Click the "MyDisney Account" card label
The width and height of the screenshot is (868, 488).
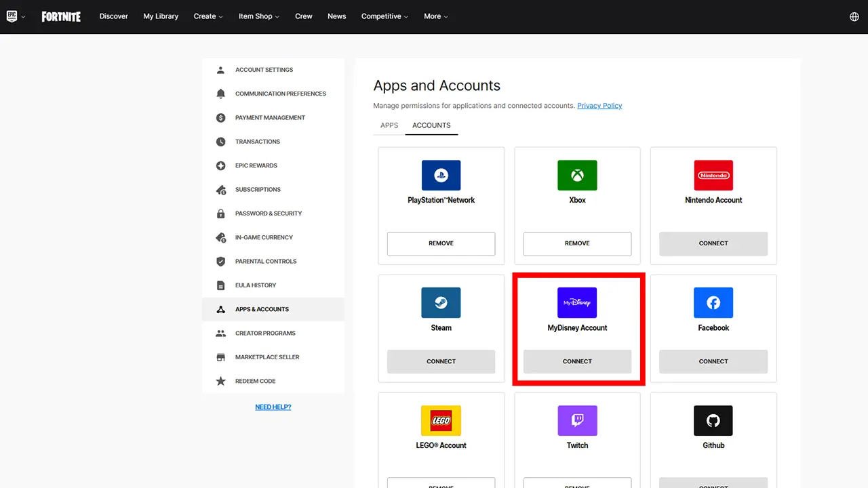click(x=577, y=327)
